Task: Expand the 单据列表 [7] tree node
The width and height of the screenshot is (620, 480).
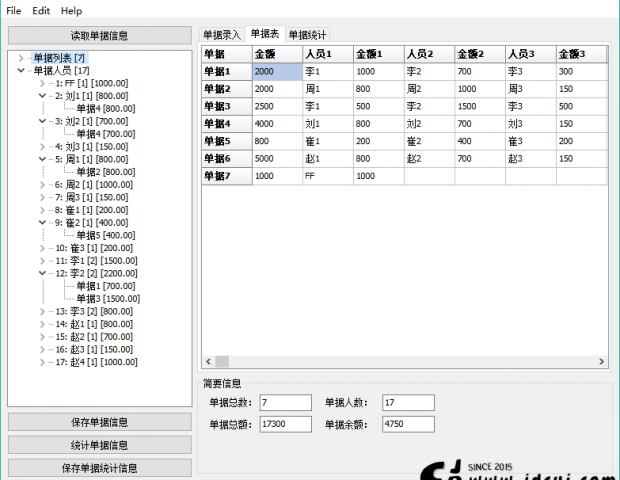Action: pos(21,59)
